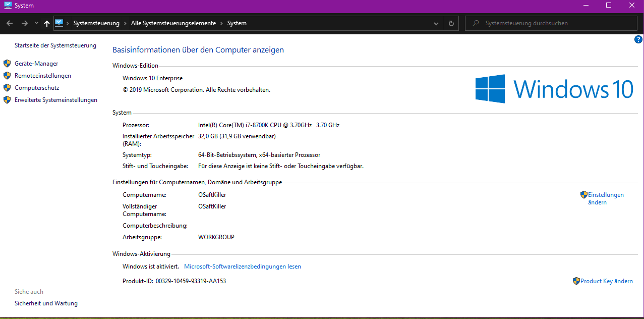The width and height of the screenshot is (644, 319).
Task: Focus the Systemsteuerung durchsuchen search field
Action: 552,23
